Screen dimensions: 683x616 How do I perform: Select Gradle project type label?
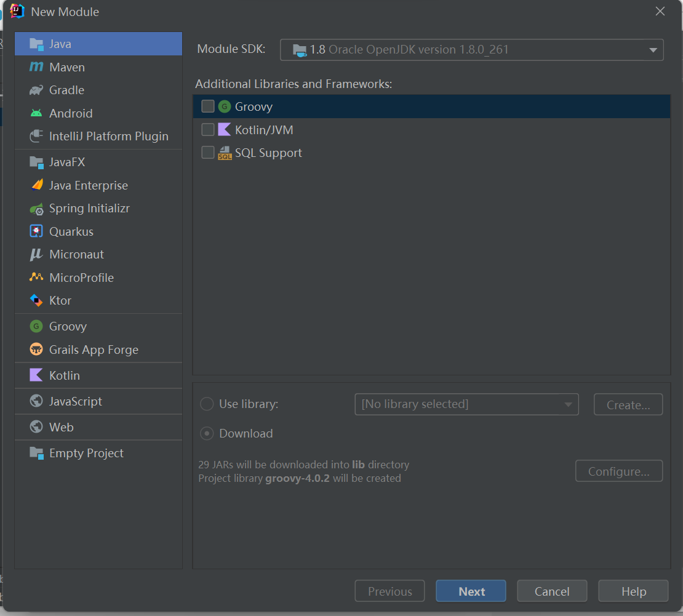pyautogui.click(x=66, y=90)
